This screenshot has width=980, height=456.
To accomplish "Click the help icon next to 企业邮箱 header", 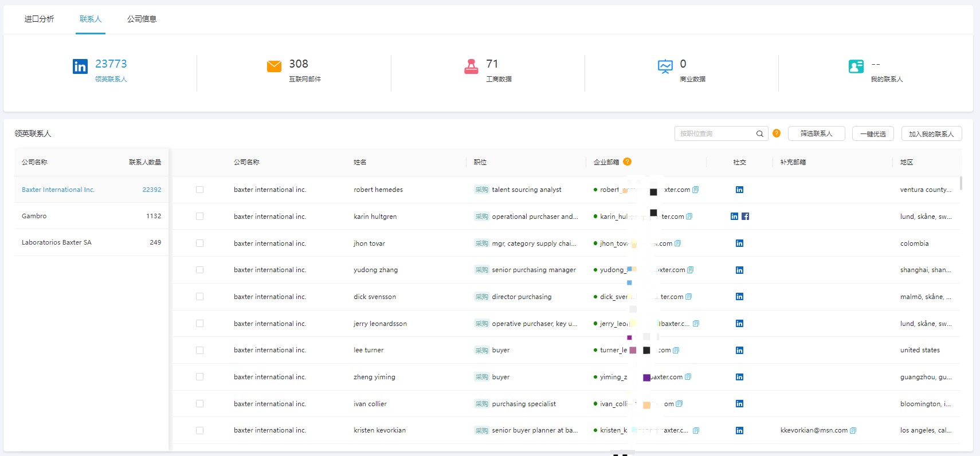I will 627,162.
